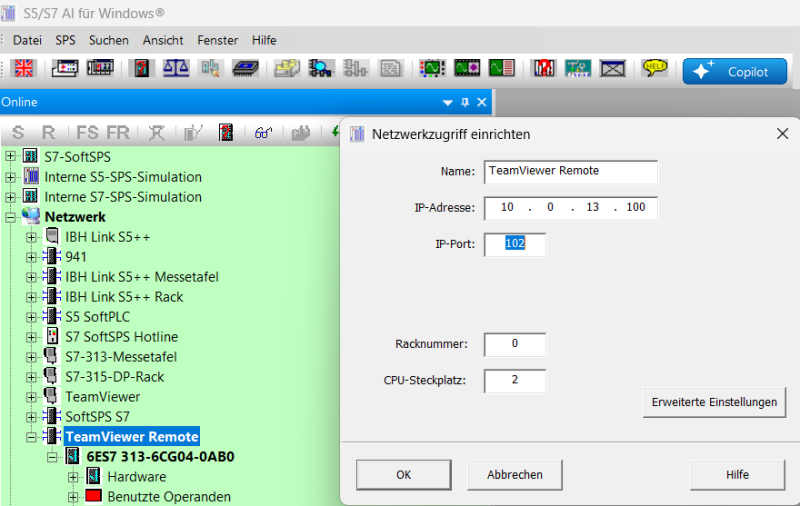This screenshot has width=800, height=506.
Task: Expand Interne S5-SPS-Simulation node
Action: (10, 177)
